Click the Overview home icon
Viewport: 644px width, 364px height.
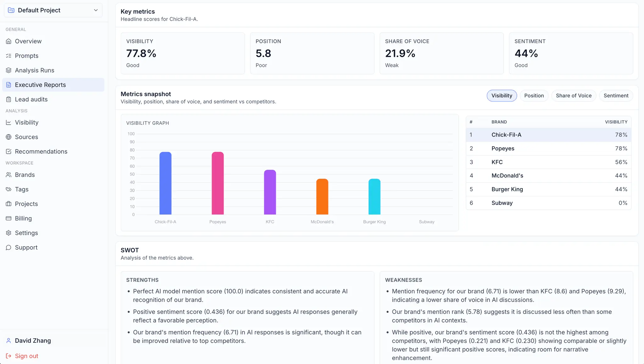click(x=8, y=41)
